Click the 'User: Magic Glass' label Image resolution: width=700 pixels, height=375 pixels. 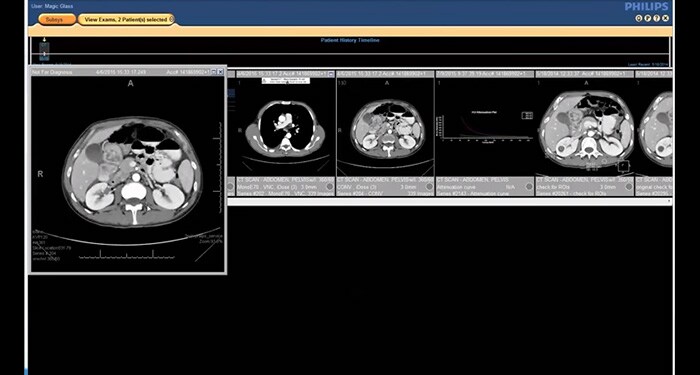point(52,6)
